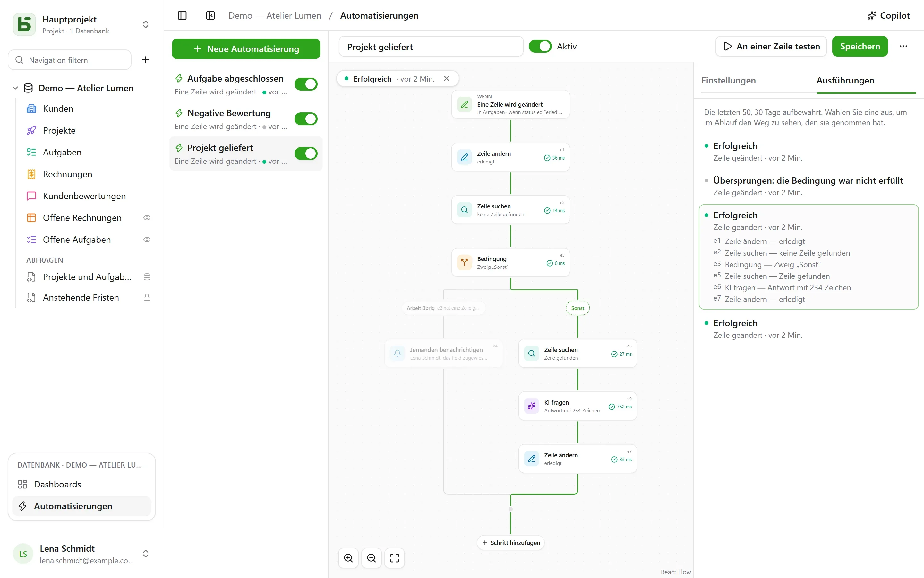This screenshot has height=578, width=924.
Task: Fit the flow to view
Action: tap(394, 558)
